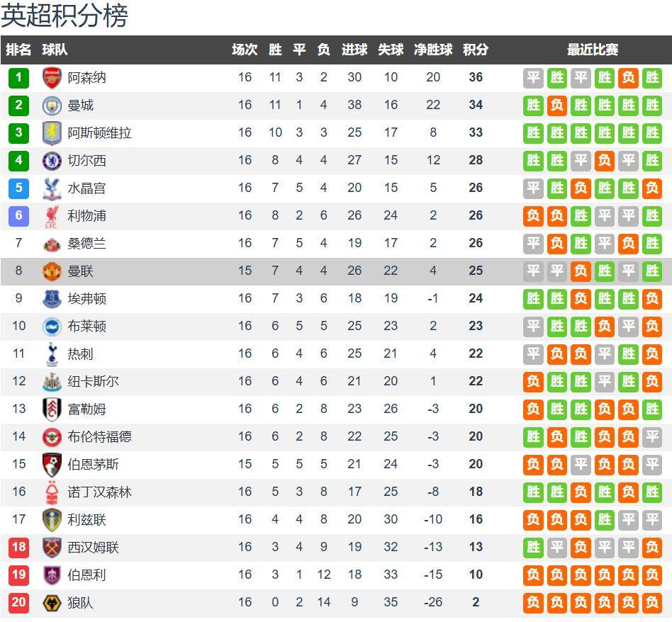The height and width of the screenshot is (622, 672).
Task: Click the Wolves club crest icon
Action: click(x=52, y=602)
